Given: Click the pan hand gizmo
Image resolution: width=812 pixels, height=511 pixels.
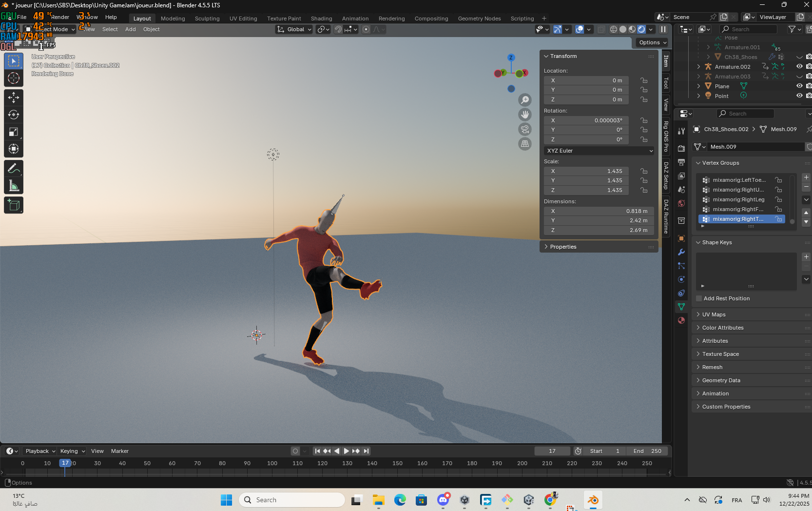Looking at the screenshot, I should pyautogui.click(x=525, y=115).
